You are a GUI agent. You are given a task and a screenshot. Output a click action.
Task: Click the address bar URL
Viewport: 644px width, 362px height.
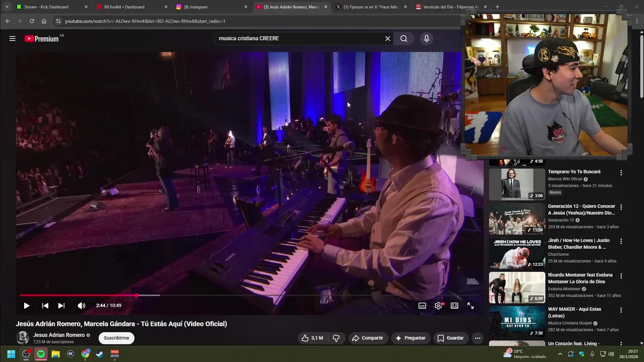pos(145,21)
